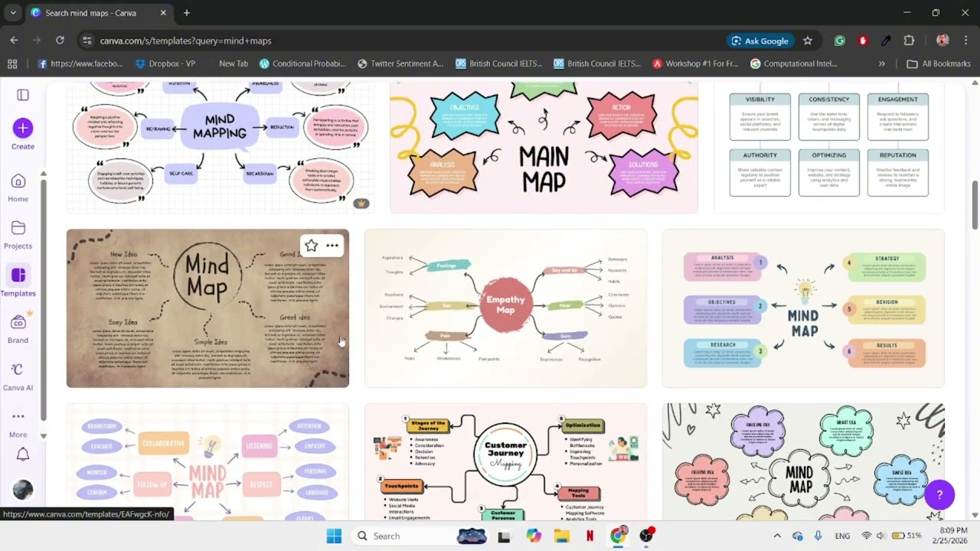Open the Empathy Map template

click(505, 308)
